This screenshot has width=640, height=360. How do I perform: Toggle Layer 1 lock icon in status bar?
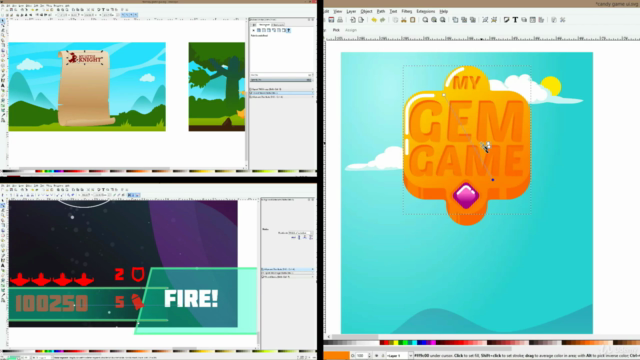click(x=382, y=356)
